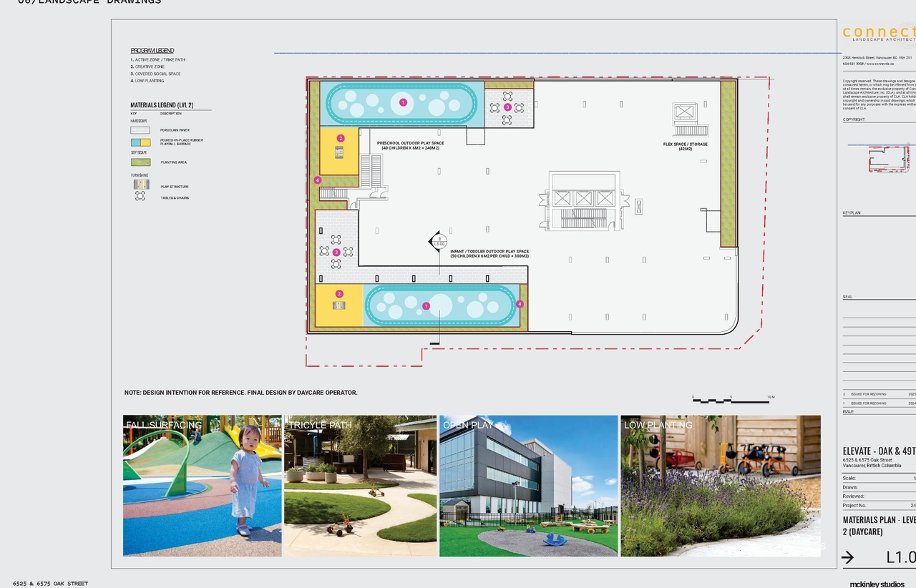
Task: Select '1. Active Zone / Trike Path' legend entry
Action: pos(157,60)
